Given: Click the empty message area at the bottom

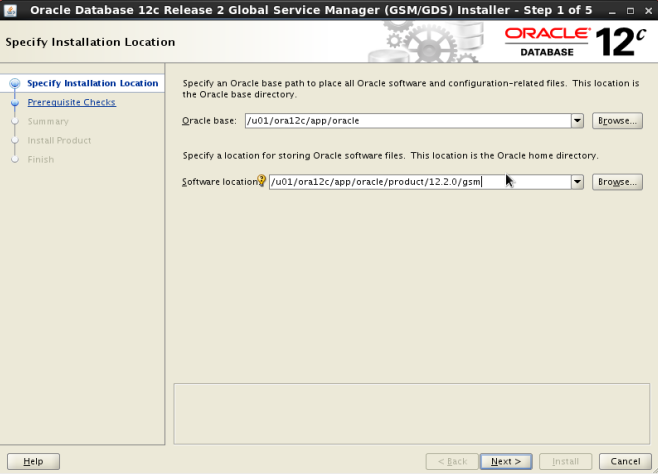Looking at the screenshot, I should click(411, 414).
